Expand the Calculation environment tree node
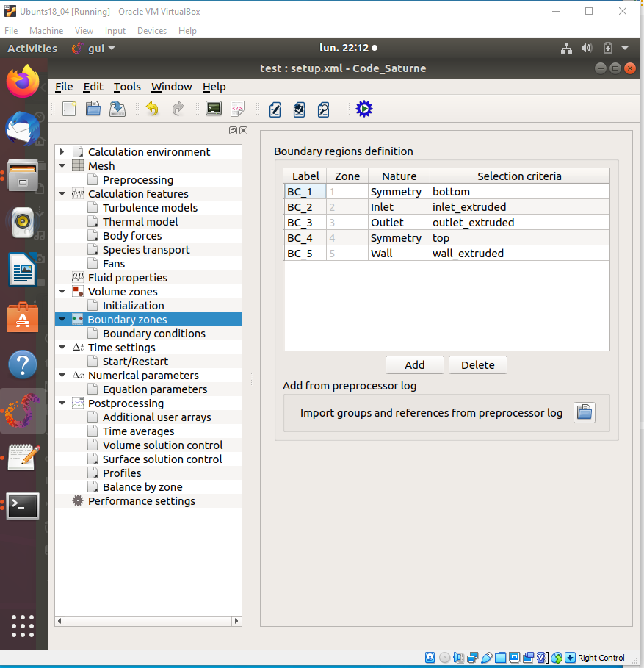The height and width of the screenshot is (668, 644). click(x=62, y=152)
